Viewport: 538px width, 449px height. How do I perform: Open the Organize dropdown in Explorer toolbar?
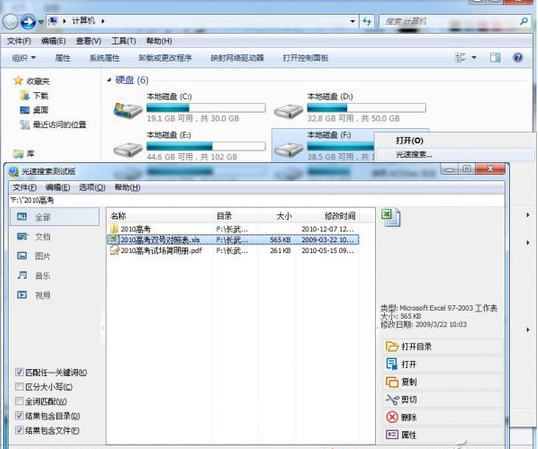click(x=24, y=58)
